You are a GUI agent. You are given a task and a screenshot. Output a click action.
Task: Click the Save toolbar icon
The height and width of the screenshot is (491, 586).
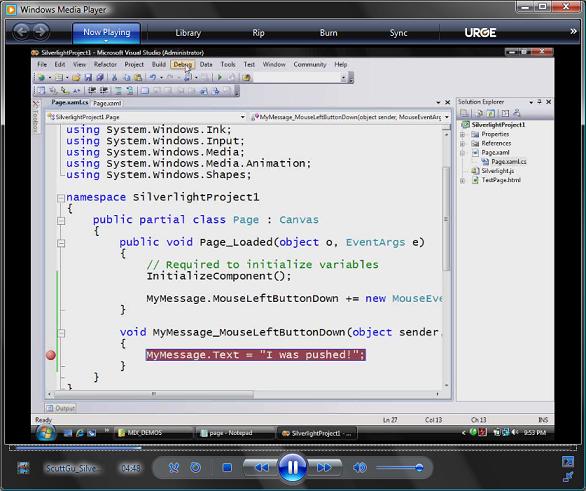(88, 78)
